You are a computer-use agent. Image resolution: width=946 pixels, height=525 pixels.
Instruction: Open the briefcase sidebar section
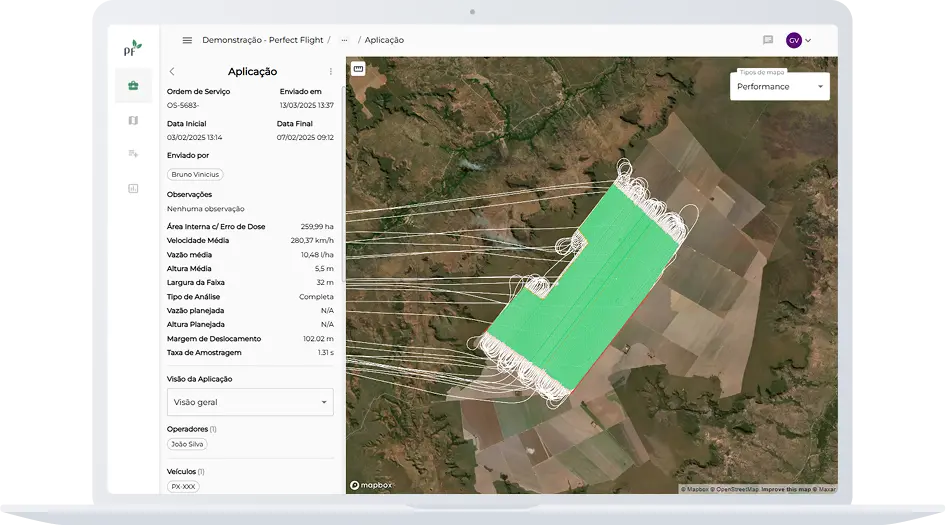point(133,86)
